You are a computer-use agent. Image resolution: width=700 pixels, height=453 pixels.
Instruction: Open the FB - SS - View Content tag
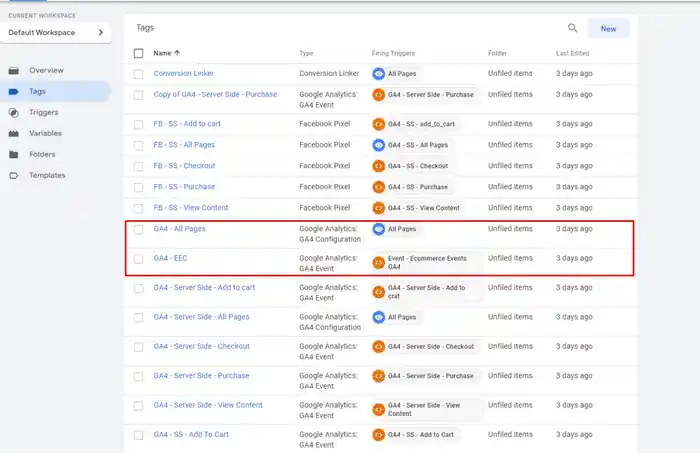191,208
